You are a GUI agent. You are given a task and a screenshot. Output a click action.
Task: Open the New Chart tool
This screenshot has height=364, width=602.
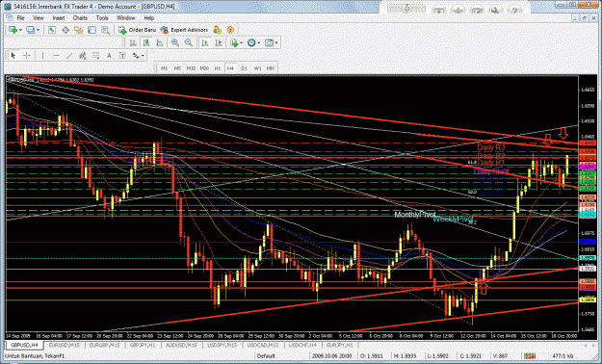13,30
